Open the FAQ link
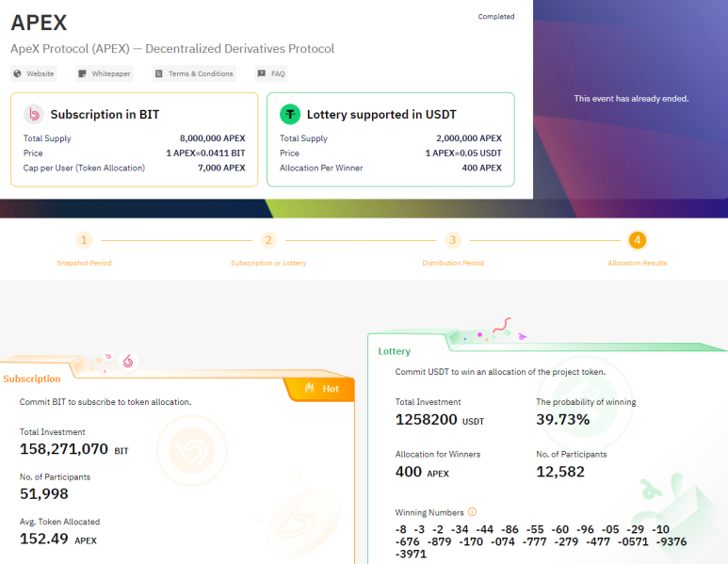This screenshot has width=728, height=564. pyautogui.click(x=271, y=73)
